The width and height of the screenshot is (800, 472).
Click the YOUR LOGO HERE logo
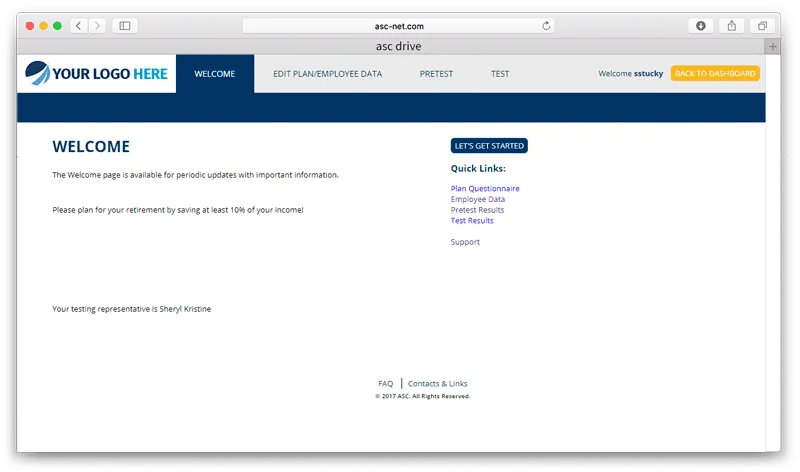[x=96, y=73]
